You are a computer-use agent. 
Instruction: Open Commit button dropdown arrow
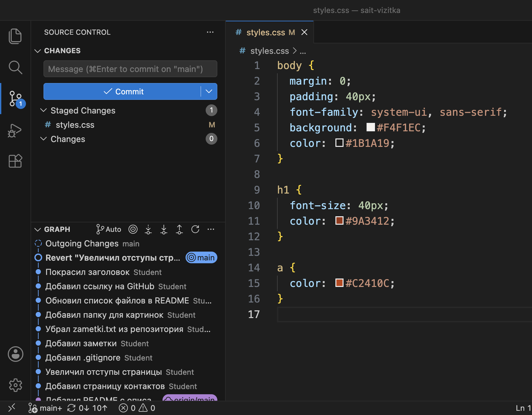click(x=209, y=91)
